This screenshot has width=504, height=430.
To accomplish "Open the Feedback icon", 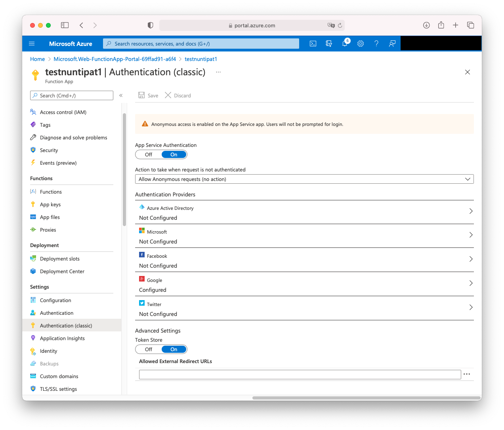I will click(x=392, y=44).
